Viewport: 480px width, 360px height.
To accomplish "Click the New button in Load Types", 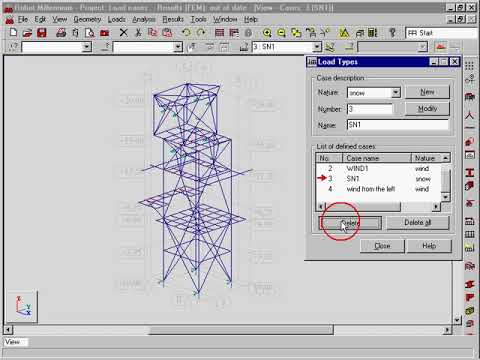I will [427, 92].
